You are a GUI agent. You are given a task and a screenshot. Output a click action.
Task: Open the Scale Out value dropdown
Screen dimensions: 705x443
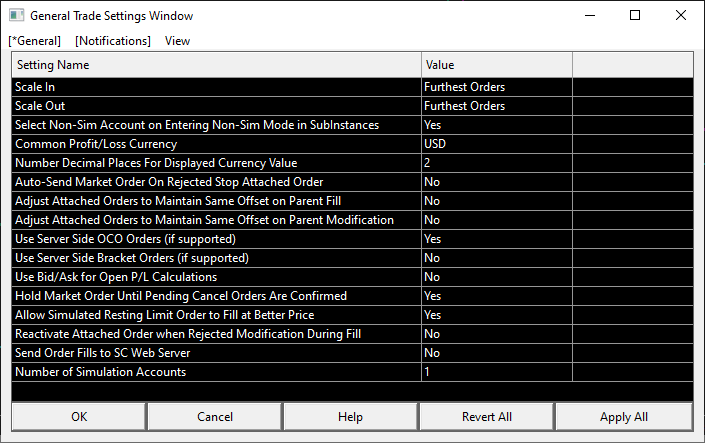(x=495, y=106)
